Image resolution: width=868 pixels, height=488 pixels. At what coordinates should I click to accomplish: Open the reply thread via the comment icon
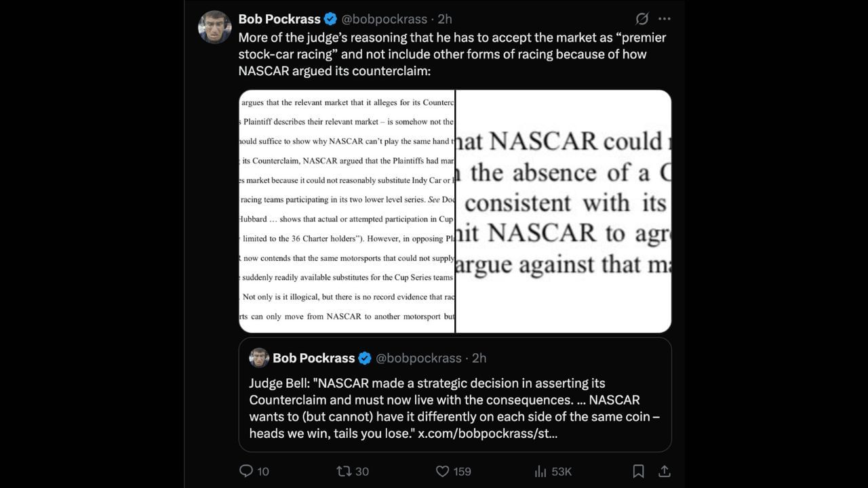click(x=246, y=470)
